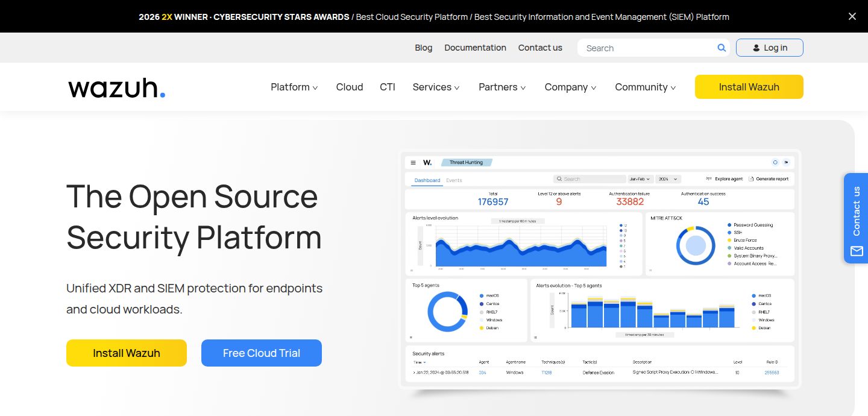Click the Password Guessing legend dot

coord(729,225)
